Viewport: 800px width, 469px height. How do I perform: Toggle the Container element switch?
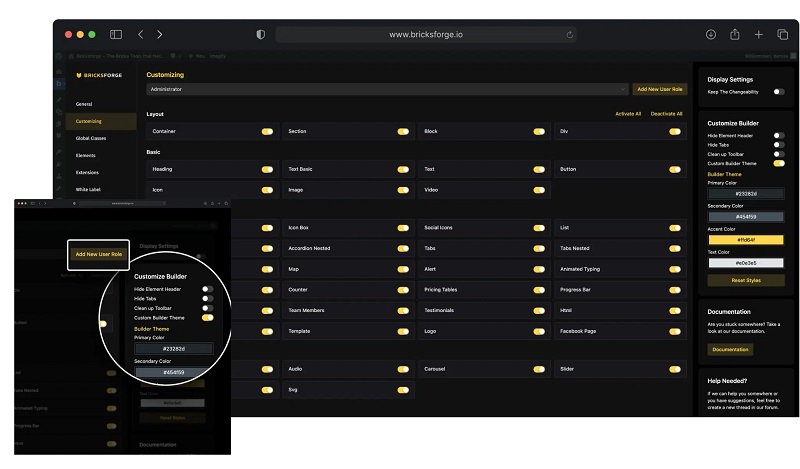(x=267, y=131)
